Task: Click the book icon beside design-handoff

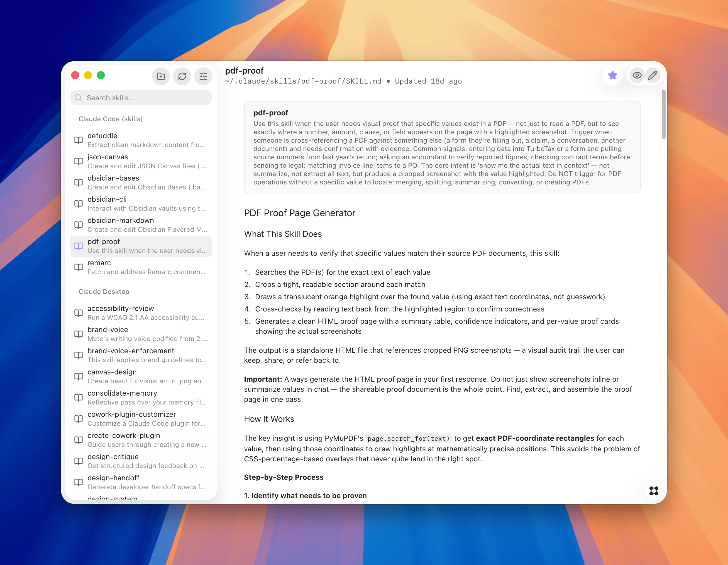Action: coord(78,482)
